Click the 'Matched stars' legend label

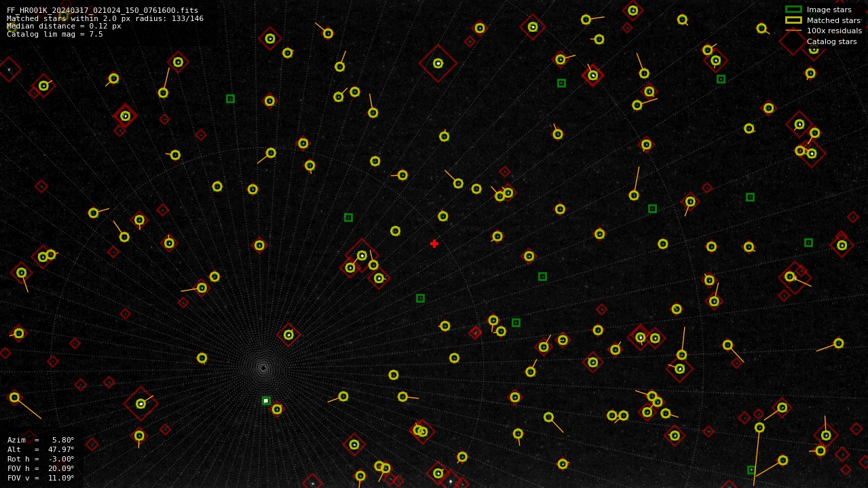pos(833,20)
